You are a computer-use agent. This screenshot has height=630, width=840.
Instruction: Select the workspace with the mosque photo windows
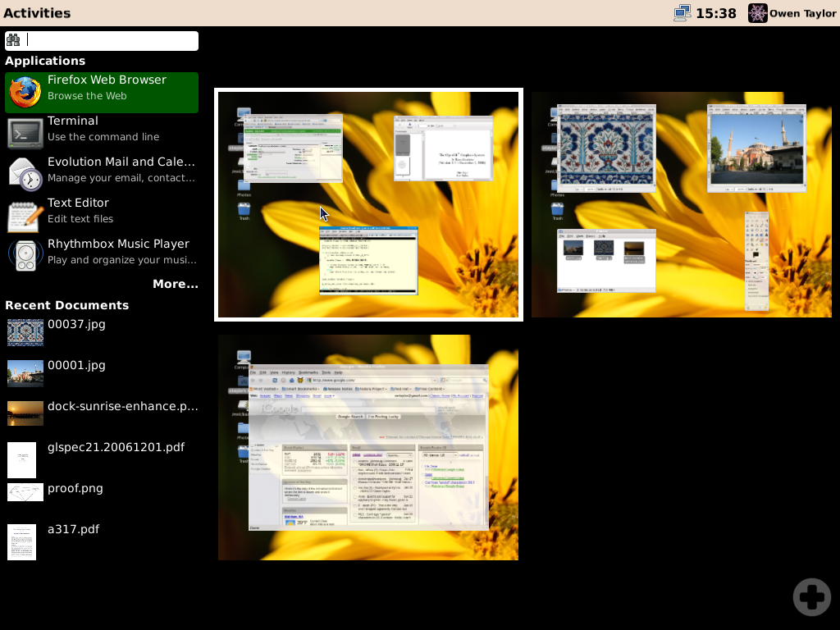pyautogui.click(x=681, y=203)
